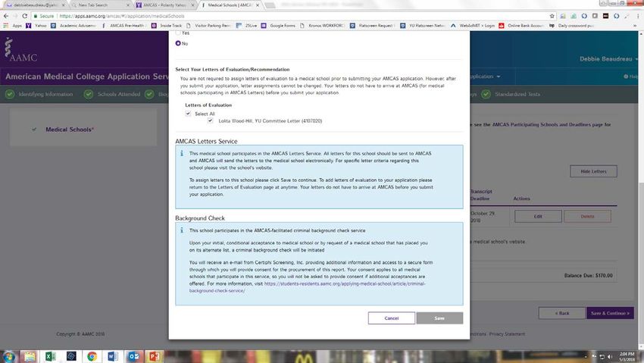Click the Cancel button in the dialog

392,318
